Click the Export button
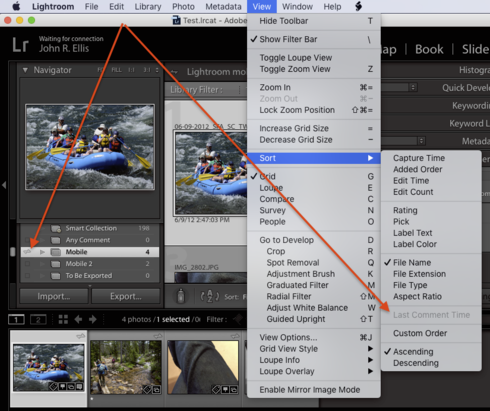490x411 pixels. pos(126,296)
